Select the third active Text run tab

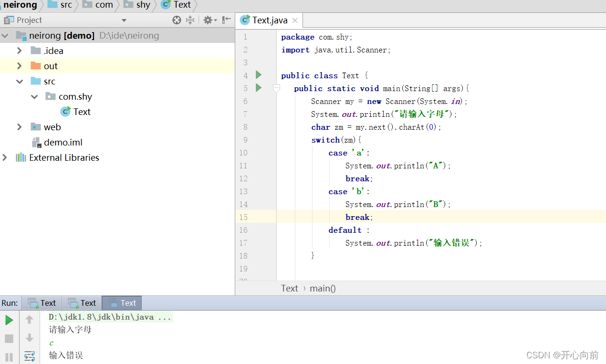[x=122, y=303]
